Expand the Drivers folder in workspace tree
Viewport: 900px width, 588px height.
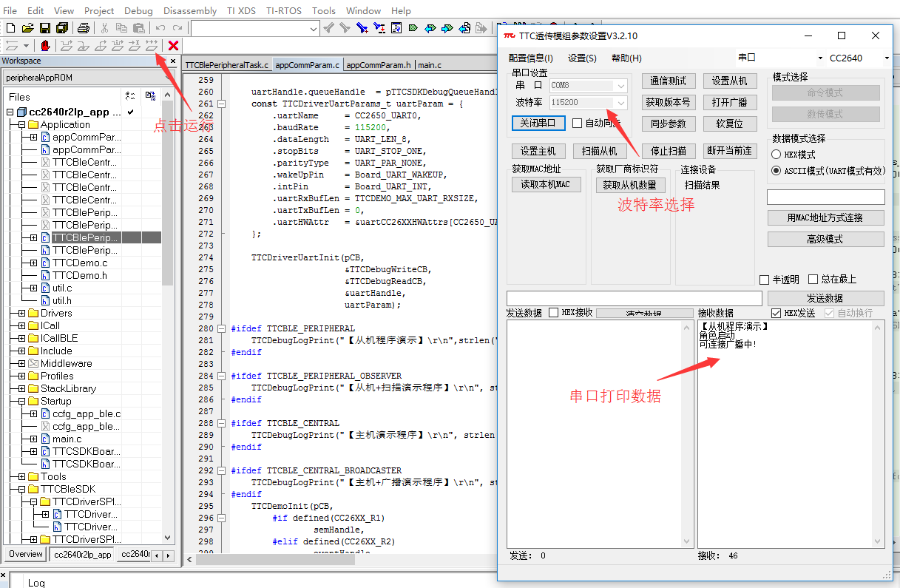(x=21, y=314)
